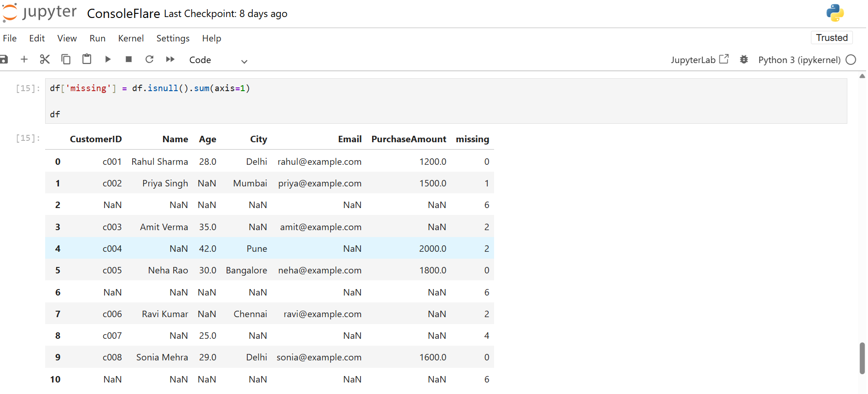Image resolution: width=868 pixels, height=394 pixels.
Task: Click Last Checkpoint: 8 days ago text
Action: coord(226,14)
